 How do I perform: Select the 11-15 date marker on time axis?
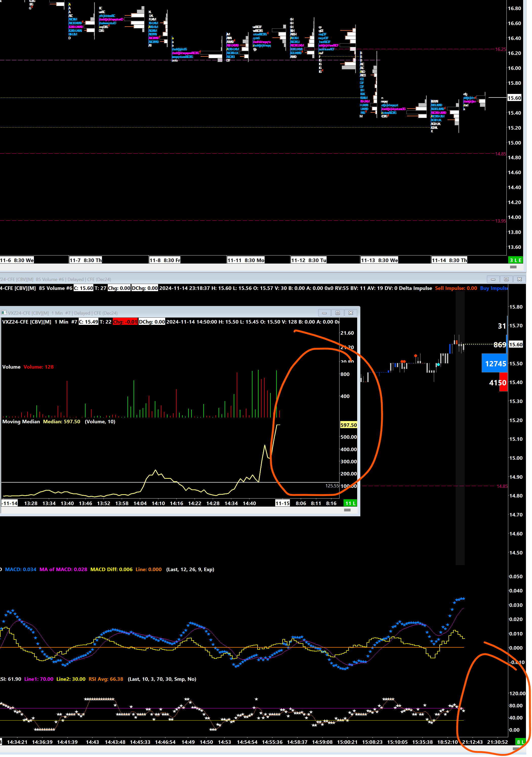282,503
